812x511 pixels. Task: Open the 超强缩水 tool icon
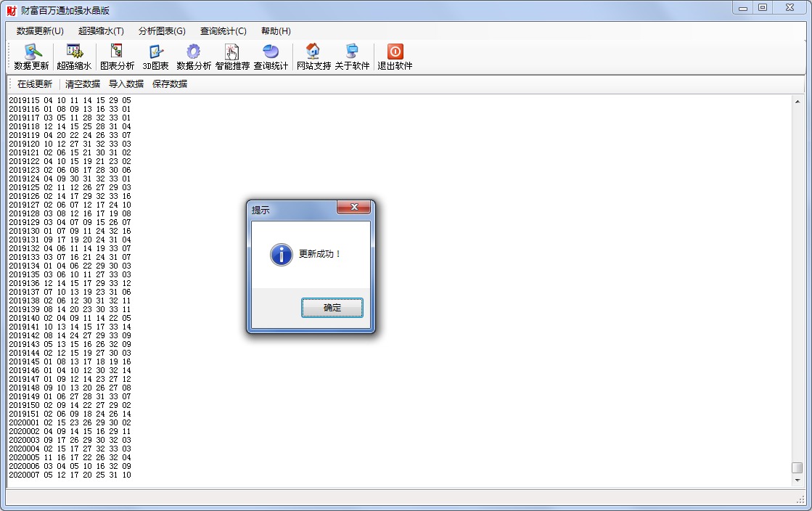point(74,52)
